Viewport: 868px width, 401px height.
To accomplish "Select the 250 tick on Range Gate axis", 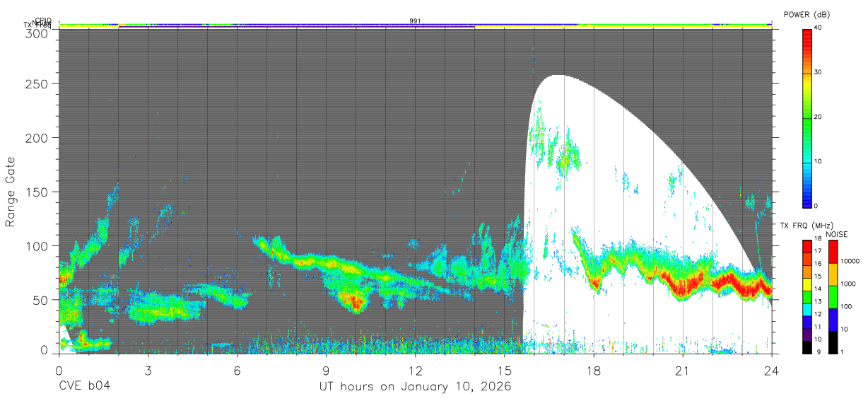I will pyautogui.click(x=37, y=83).
